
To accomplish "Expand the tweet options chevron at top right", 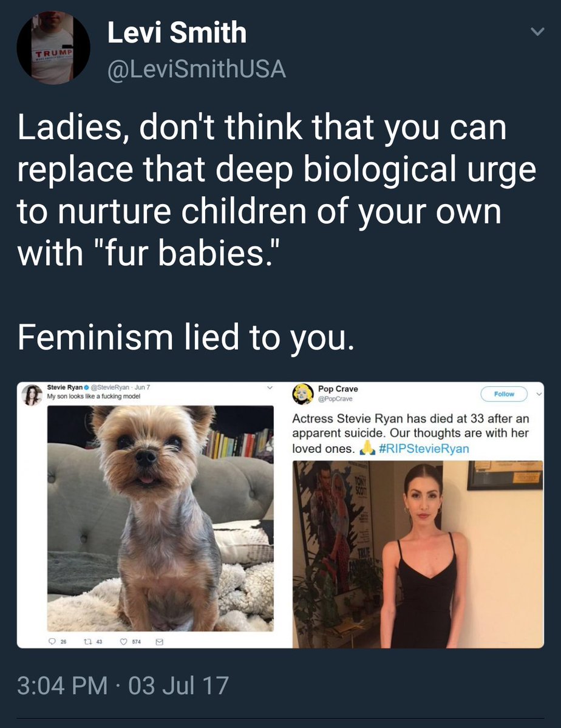I will point(537,32).
